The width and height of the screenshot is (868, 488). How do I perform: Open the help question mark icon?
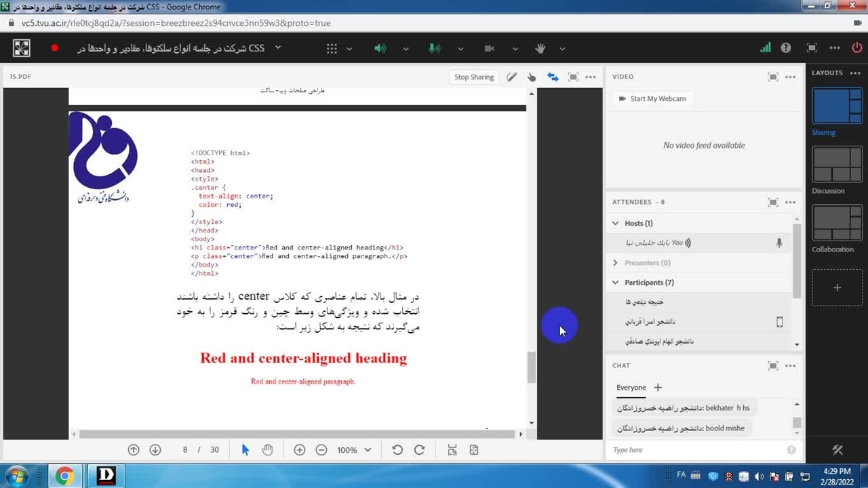pyautogui.click(x=786, y=48)
